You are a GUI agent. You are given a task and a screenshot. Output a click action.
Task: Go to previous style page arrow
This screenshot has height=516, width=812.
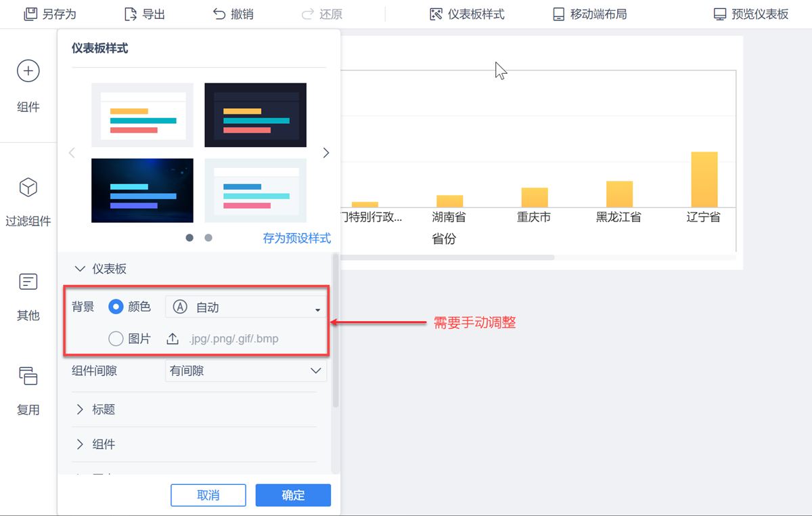(72, 153)
